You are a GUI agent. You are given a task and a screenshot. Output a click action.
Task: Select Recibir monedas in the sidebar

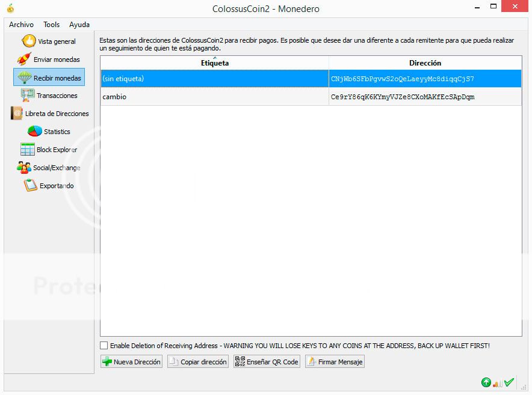click(49, 78)
